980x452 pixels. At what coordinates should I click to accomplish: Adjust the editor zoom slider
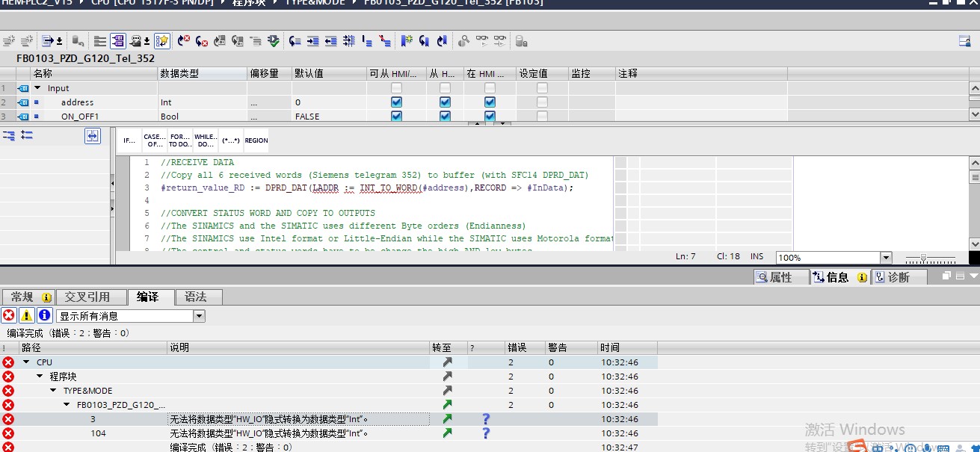[925, 258]
